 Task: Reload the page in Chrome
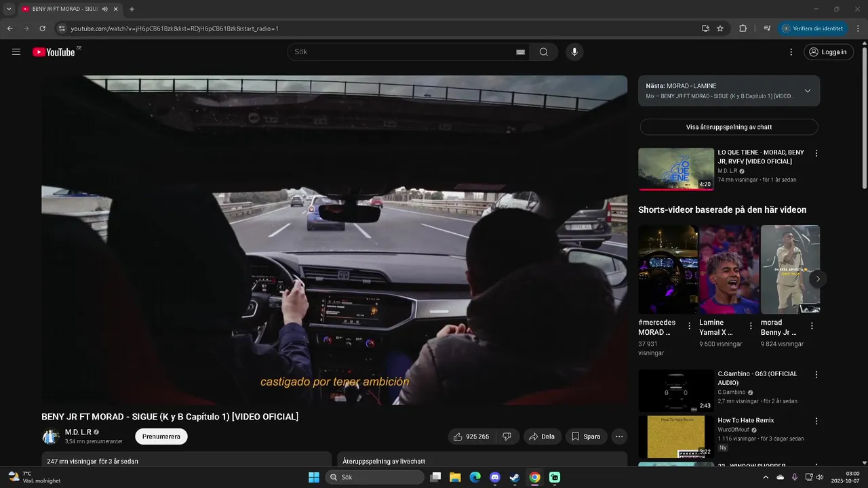click(x=42, y=28)
